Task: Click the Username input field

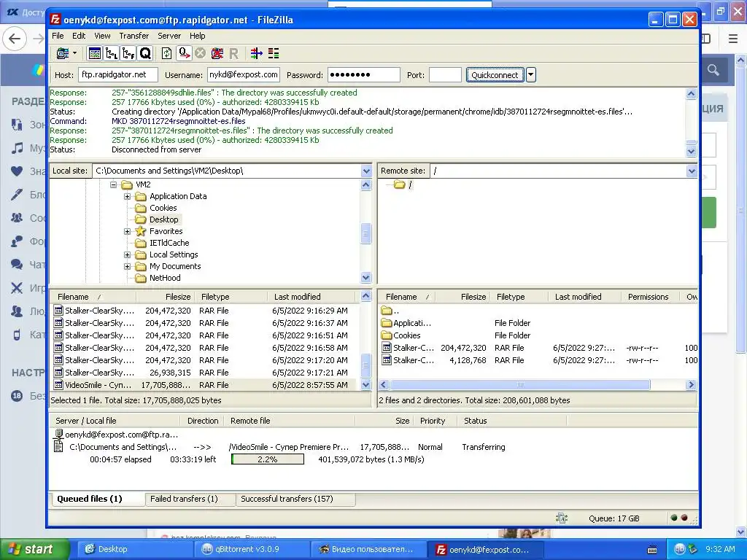Action: click(244, 75)
